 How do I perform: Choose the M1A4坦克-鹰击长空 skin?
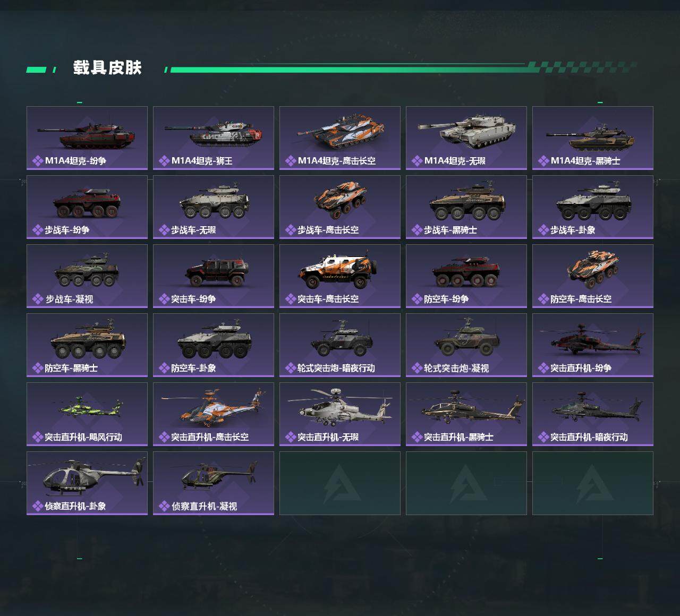coord(340,138)
